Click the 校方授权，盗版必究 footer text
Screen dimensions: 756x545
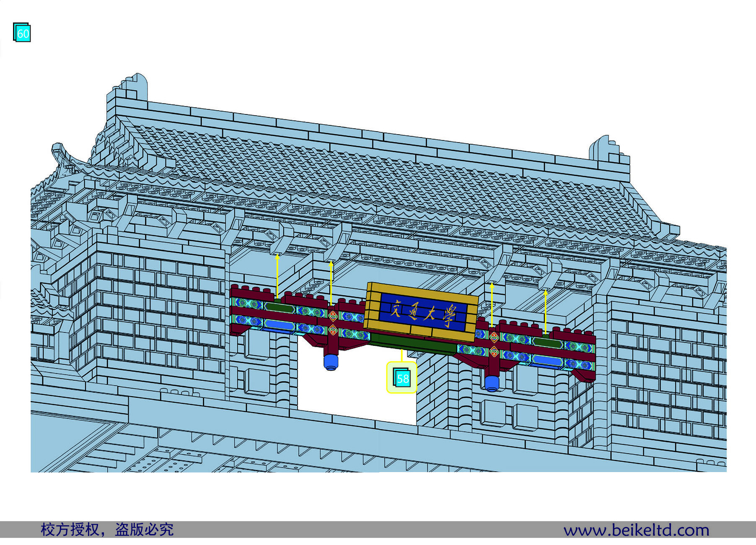click(107, 529)
